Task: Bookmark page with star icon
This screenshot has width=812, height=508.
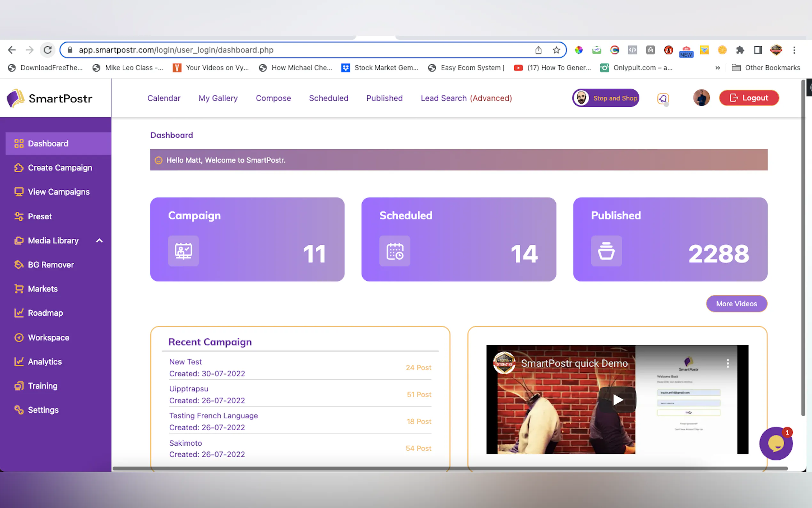Action: [556, 50]
